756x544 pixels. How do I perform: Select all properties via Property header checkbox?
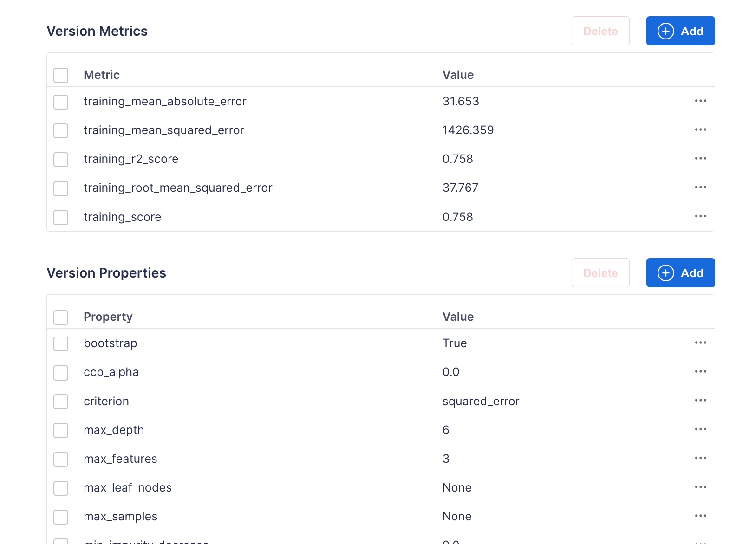pos(61,317)
